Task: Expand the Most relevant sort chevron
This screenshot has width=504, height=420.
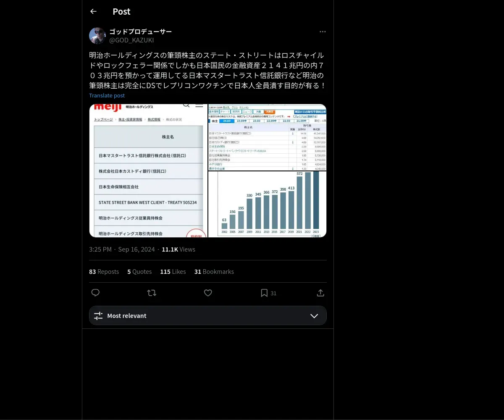Action: pos(314,316)
